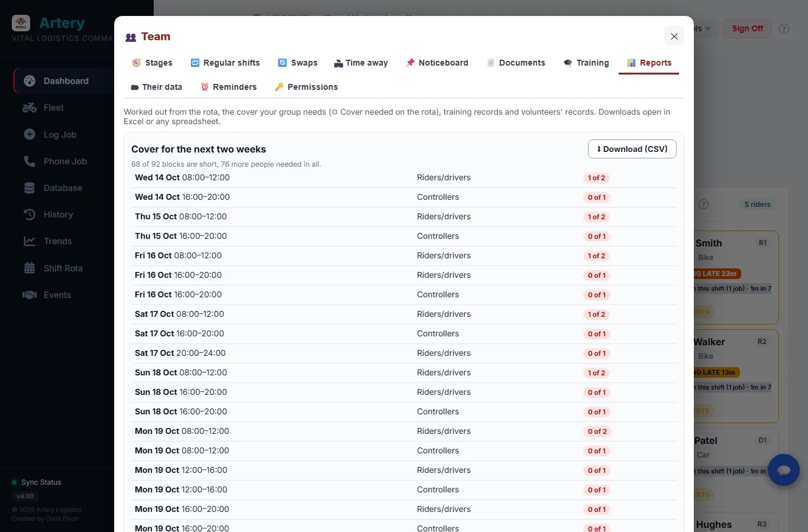The width and height of the screenshot is (808, 532).
Task: Click the Phone Job handset icon
Action: pos(30,161)
